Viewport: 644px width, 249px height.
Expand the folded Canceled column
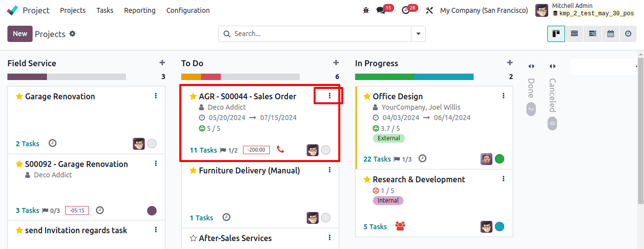point(552,66)
